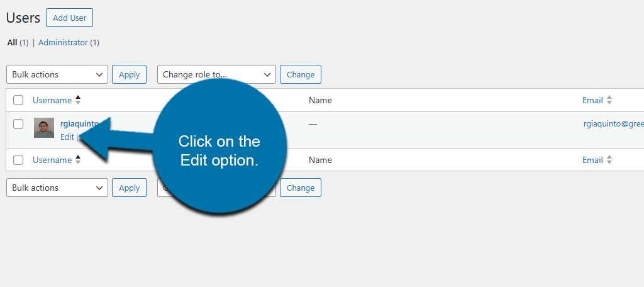Click sort arrows beside header Username
This screenshot has height=287, width=644.
tap(78, 100)
